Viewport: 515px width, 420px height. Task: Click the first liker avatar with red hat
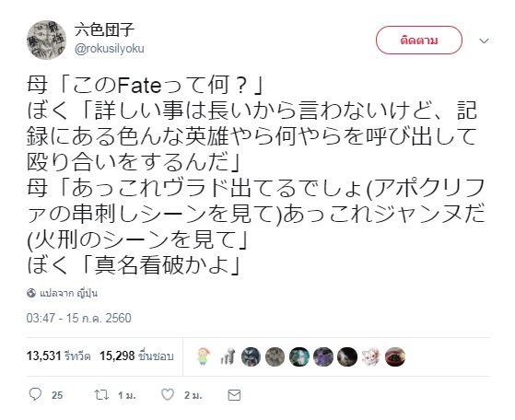(203, 356)
